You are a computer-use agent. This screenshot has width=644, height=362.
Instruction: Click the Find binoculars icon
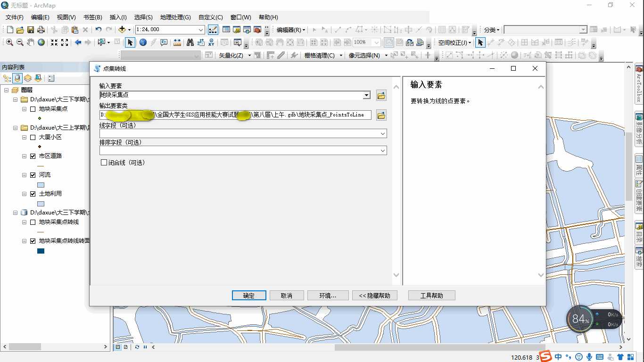pos(190,42)
